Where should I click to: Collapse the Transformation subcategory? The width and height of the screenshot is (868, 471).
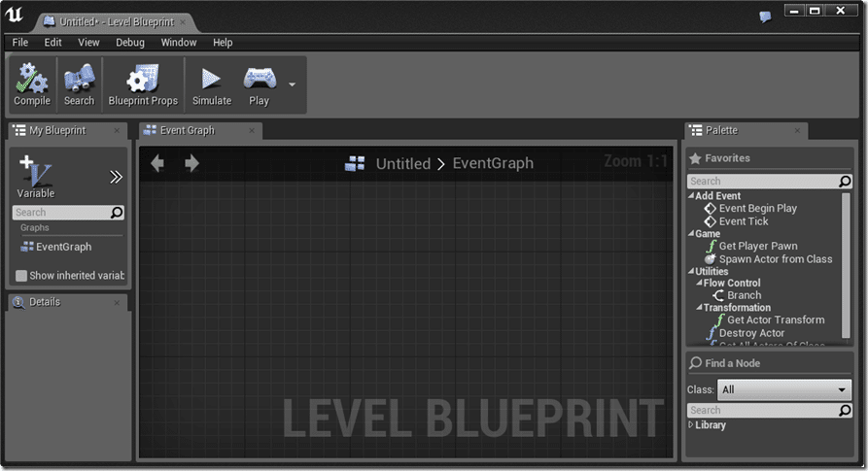[700, 307]
